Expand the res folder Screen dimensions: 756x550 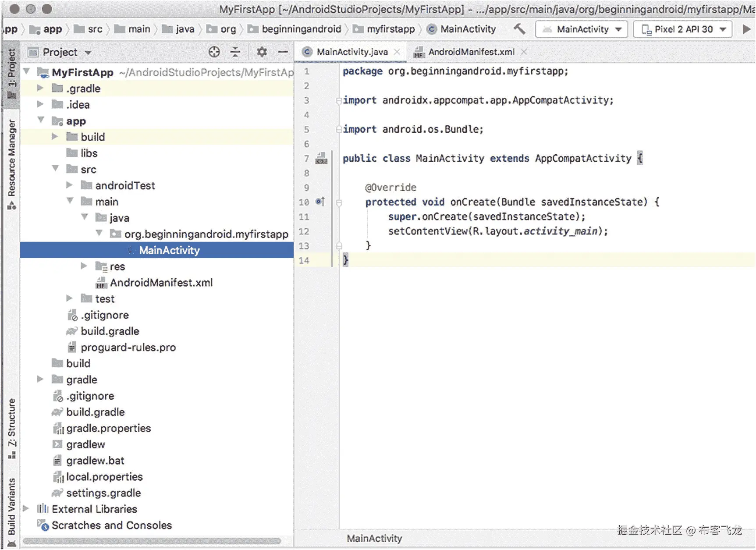(84, 266)
